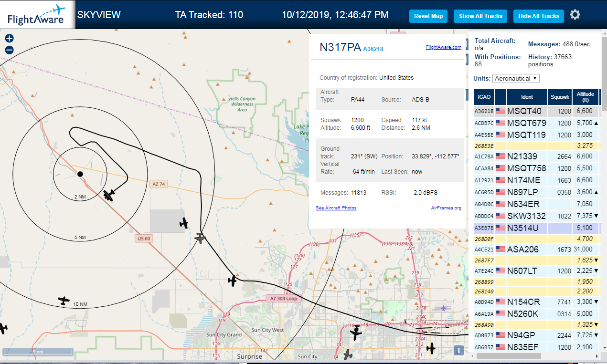Select the N634ER table row
This screenshot has height=364, width=607.
click(x=537, y=204)
